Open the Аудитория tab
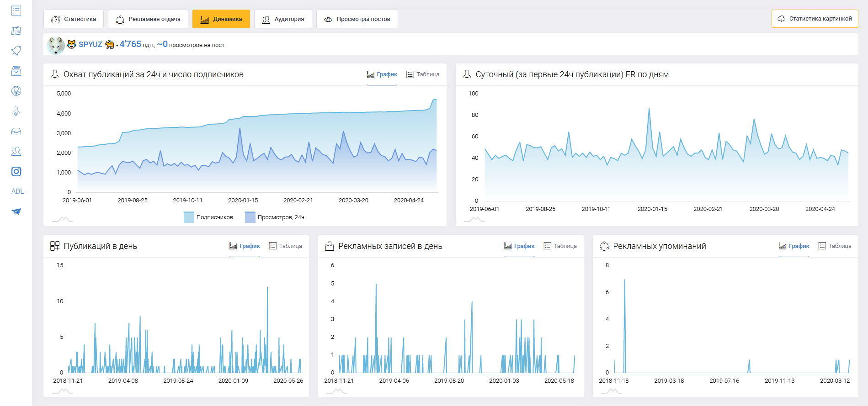The height and width of the screenshot is (406, 868). pos(283,19)
